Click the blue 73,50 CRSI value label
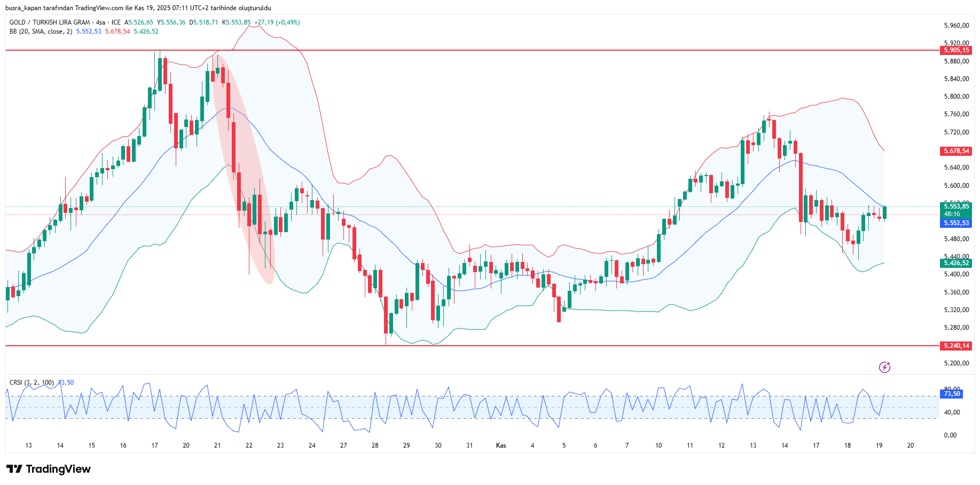The width and height of the screenshot is (980, 485). 952,394
